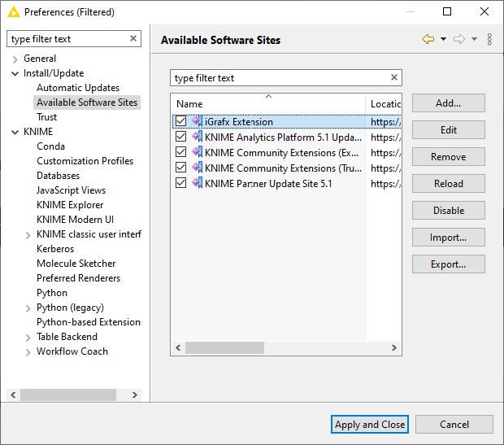Clear the software sites filter field

394,78
